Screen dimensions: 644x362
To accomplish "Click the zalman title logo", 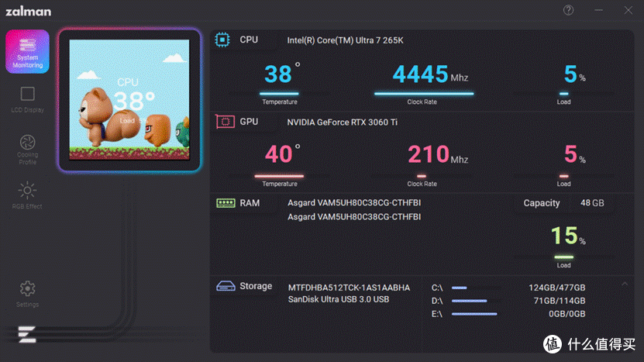I will pyautogui.click(x=29, y=11).
